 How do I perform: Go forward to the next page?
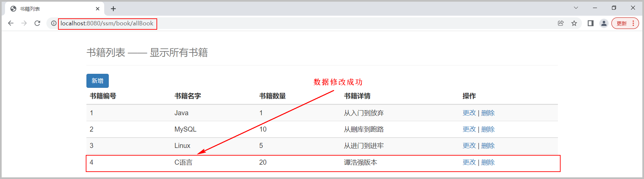(24, 23)
